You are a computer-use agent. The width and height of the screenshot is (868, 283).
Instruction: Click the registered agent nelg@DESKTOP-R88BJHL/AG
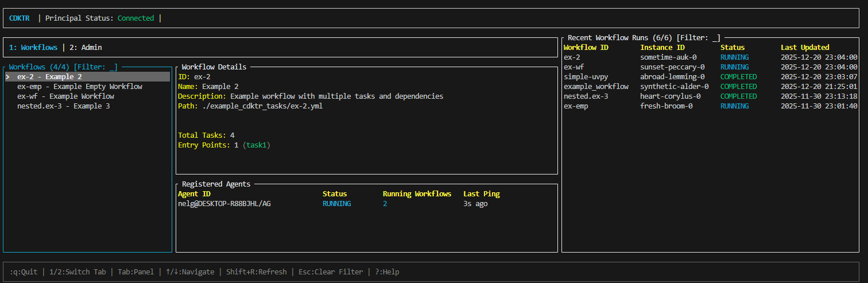pos(224,204)
